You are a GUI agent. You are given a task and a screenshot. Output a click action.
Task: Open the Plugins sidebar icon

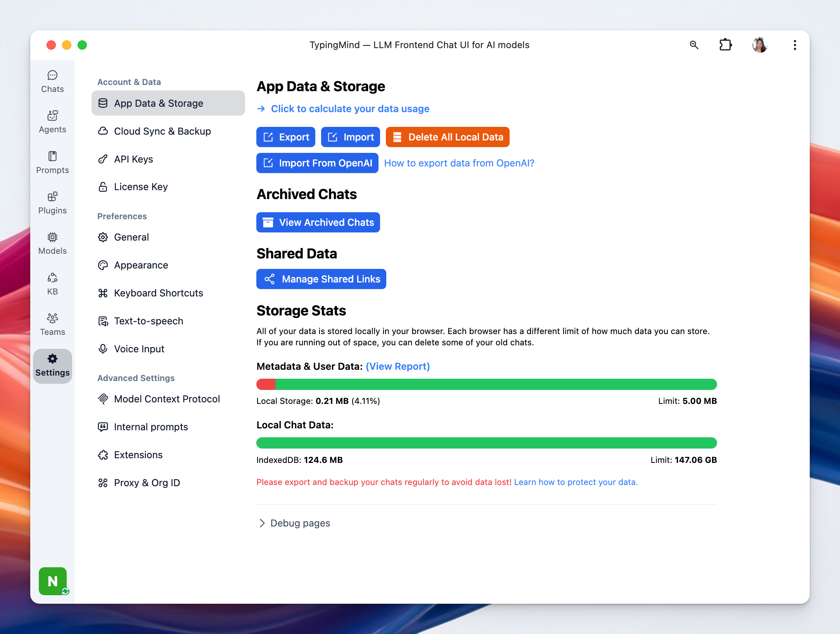[x=52, y=203]
